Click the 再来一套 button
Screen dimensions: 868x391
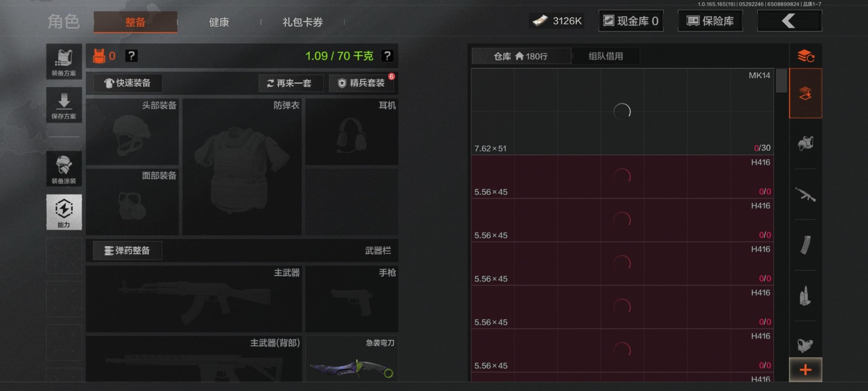pyautogui.click(x=291, y=83)
